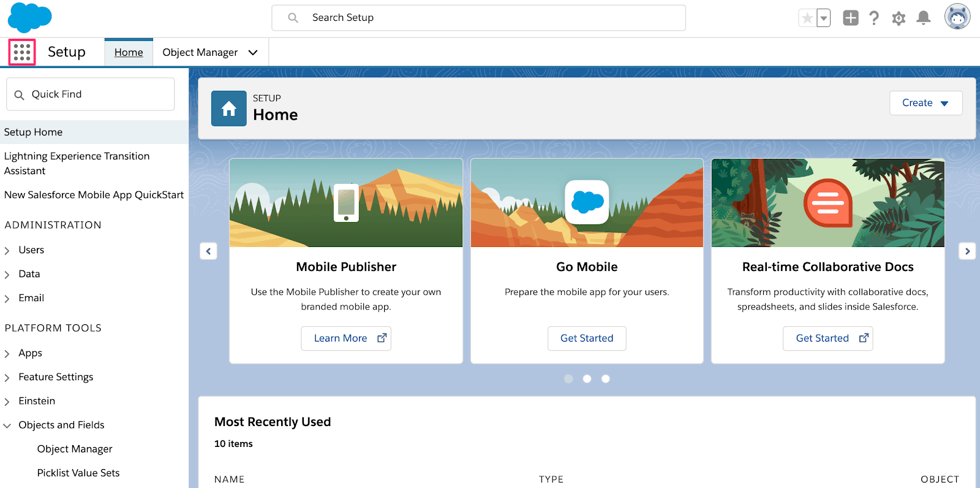The image size is (980, 488).
Task: Open the Notifications bell icon
Action: [x=924, y=18]
